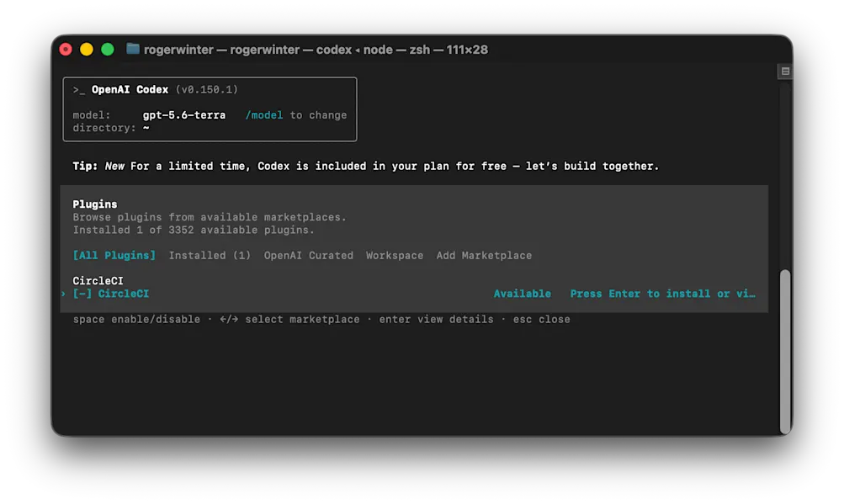Click the directory: ~ line
Image resolution: width=844 pixels, height=504 pixels.
(111, 128)
